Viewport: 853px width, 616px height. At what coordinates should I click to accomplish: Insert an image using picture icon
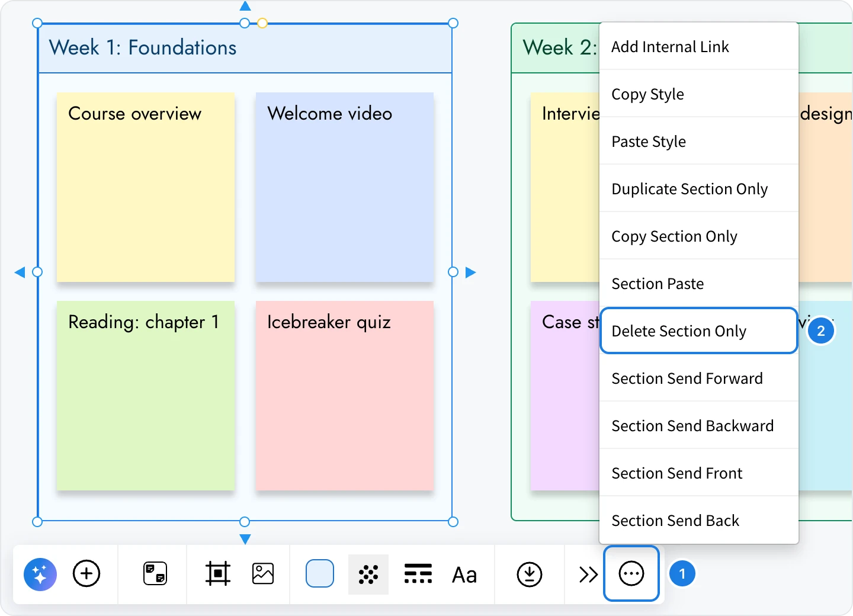(263, 574)
